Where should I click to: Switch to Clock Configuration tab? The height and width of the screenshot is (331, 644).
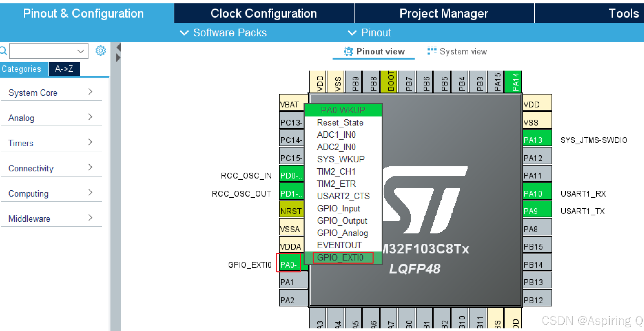point(264,13)
